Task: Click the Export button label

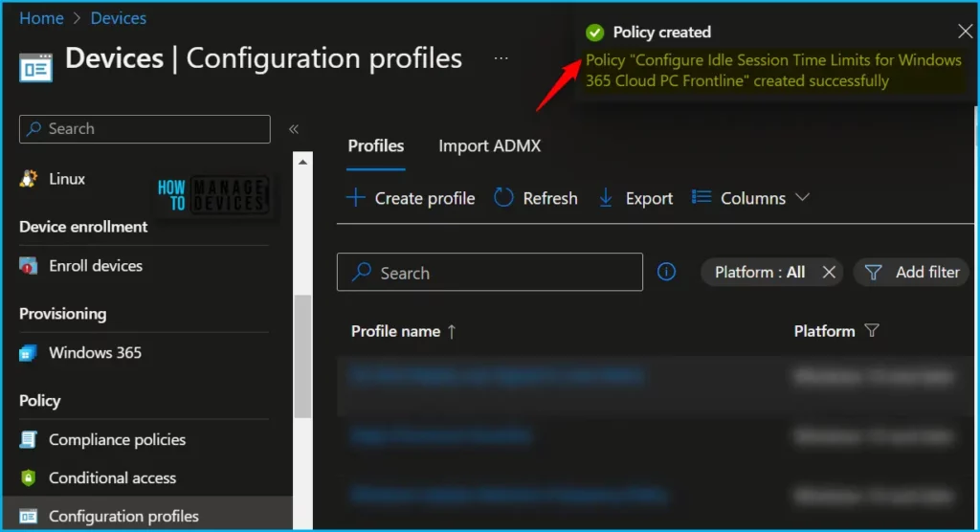Action: pos(649,198)
